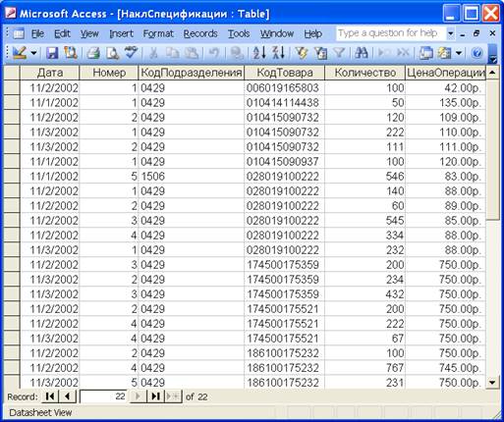Apply Filter By Selection icon

coord(302,53)
